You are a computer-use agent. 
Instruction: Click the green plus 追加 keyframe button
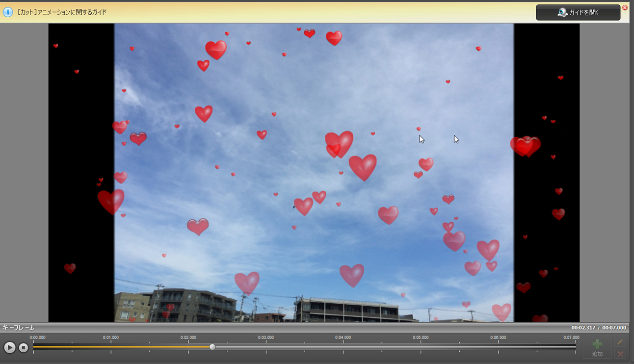[x=597, y=347]
